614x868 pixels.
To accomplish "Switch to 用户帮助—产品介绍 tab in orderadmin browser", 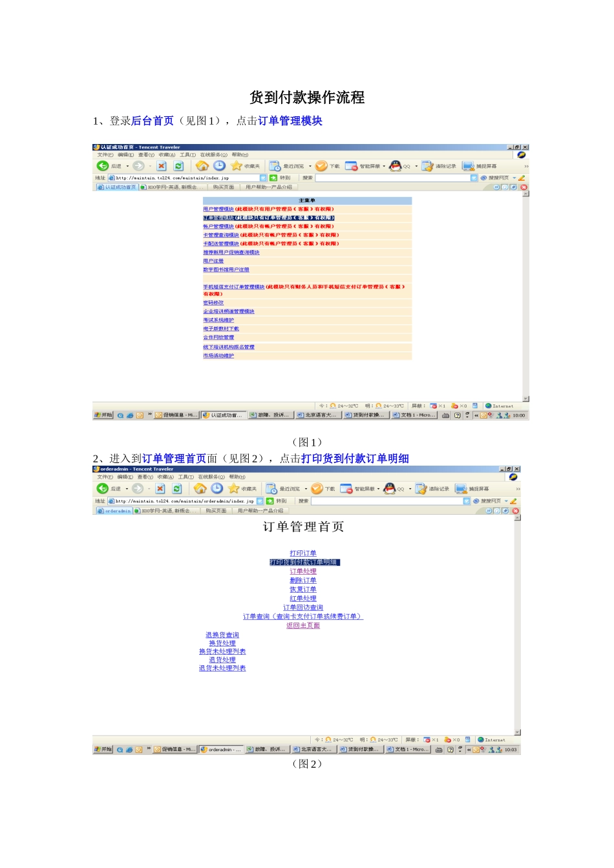I will (x=260, y=511).
